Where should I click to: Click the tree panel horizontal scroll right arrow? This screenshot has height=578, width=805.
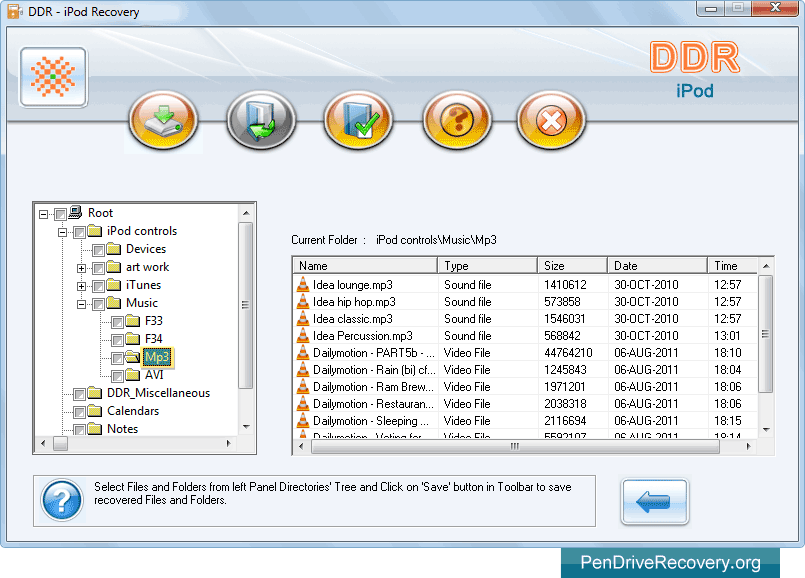228,443
